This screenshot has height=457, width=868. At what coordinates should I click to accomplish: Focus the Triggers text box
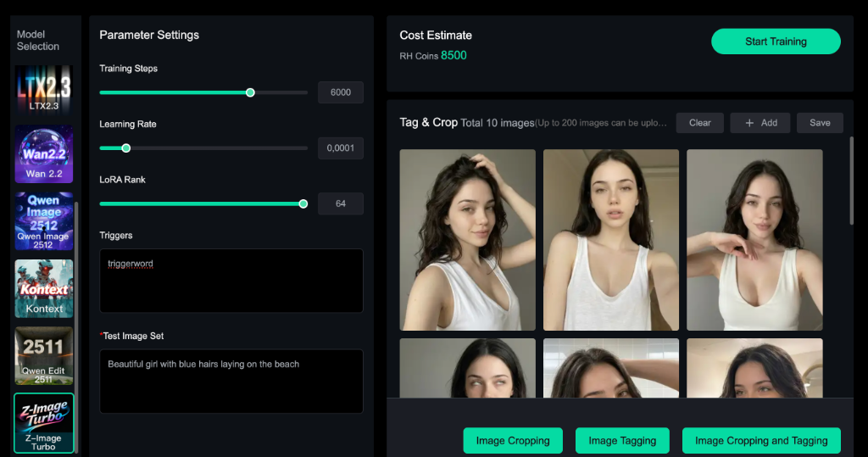231,281
